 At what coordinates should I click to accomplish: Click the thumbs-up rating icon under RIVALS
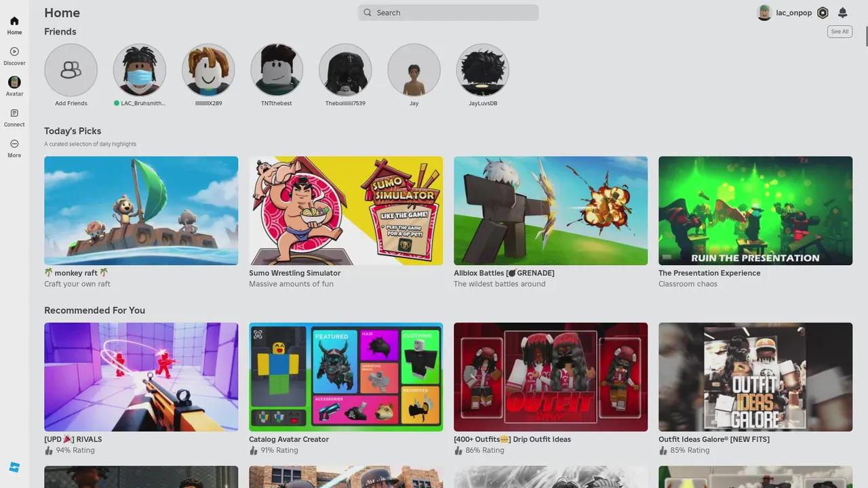point(49,450)
